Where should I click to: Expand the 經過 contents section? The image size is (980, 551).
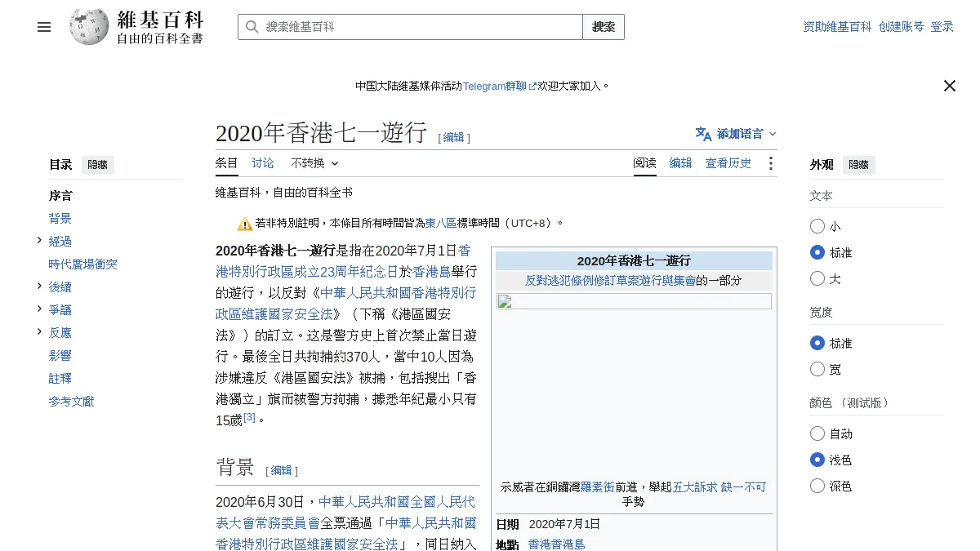(x=39, y=240)
